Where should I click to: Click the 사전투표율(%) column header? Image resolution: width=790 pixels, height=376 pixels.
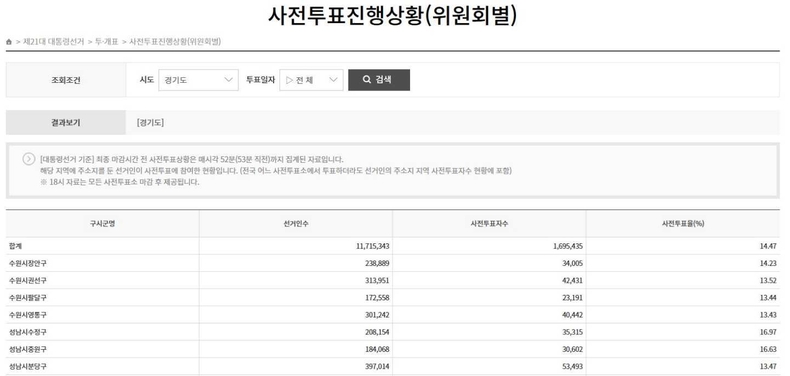coord(683,224)
